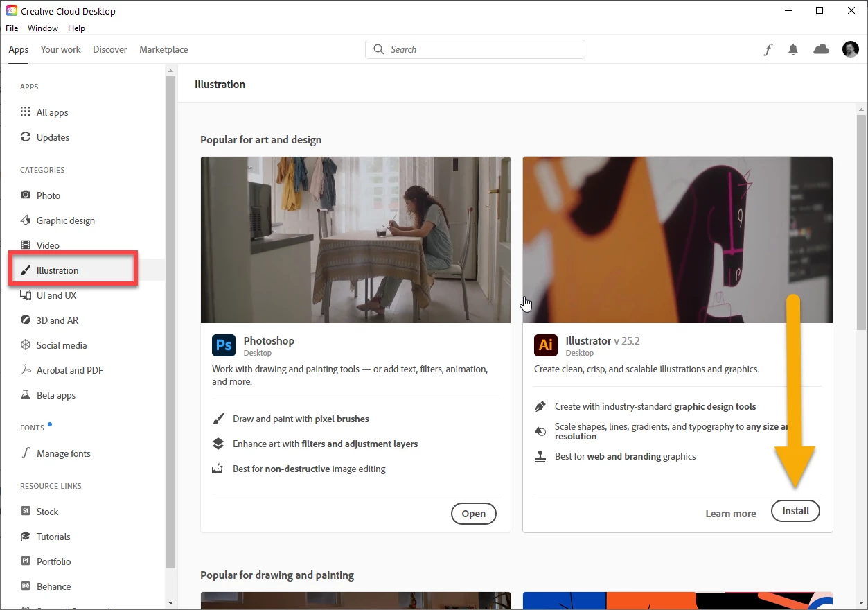Viewport: 868px width, 610px height.
Task: Switch to the Your work tab
Action: tap(61, 50)
